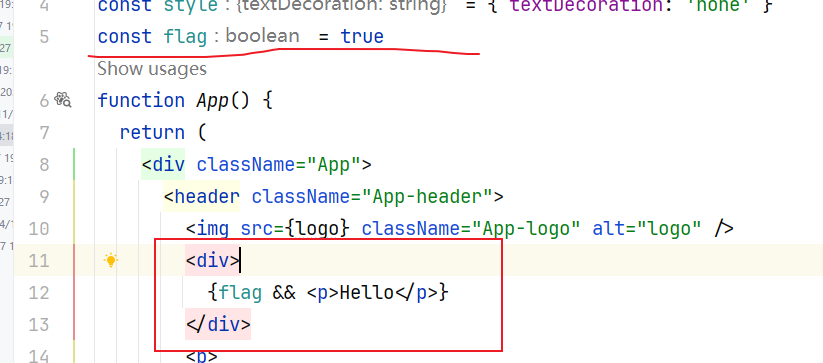Select line number 11 in the gutter

tap(39, 261)
